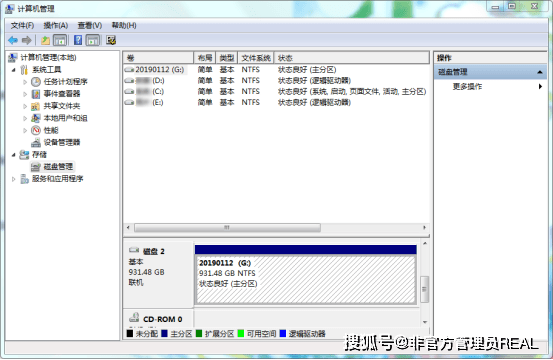Select the 设备管理器 icon

[x=36, y=142]
